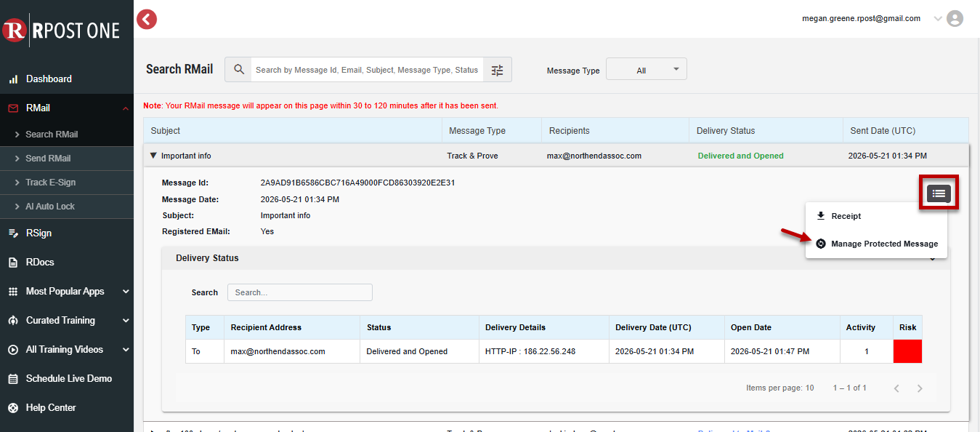The image size is (980, 432).
Task: Select Track E-Sign submenu item
Action: click(x=50, y=183)
